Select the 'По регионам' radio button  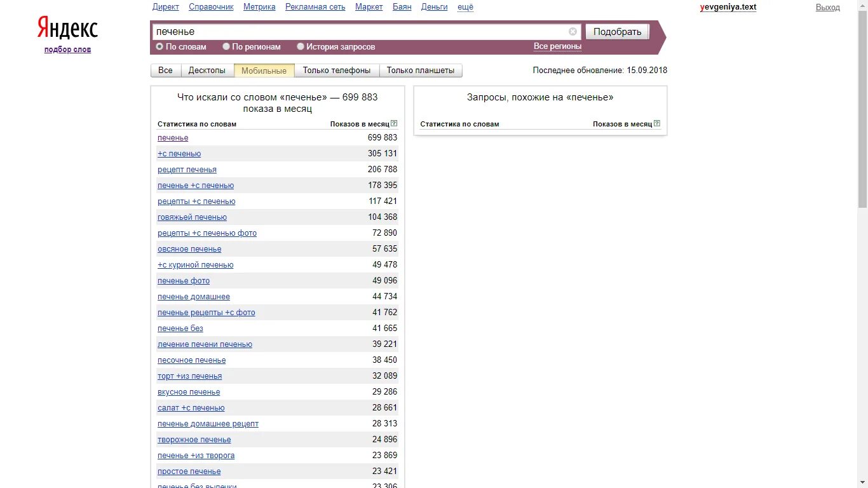click(x=226, y=46)
